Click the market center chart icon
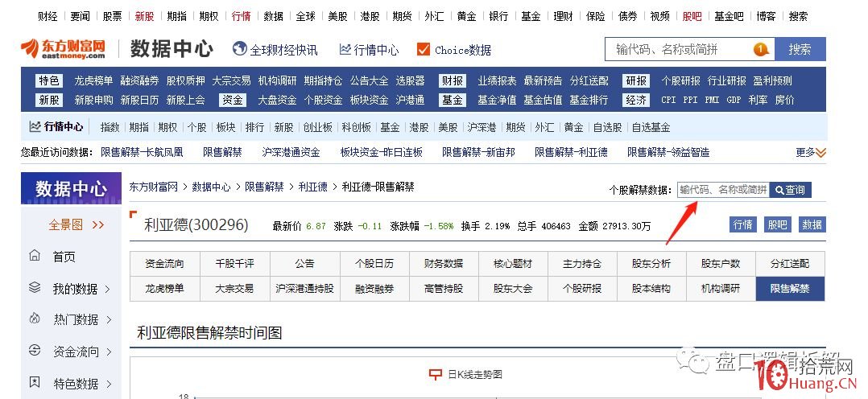The width and height of the screenshot is (868, 399). point(345,50)
